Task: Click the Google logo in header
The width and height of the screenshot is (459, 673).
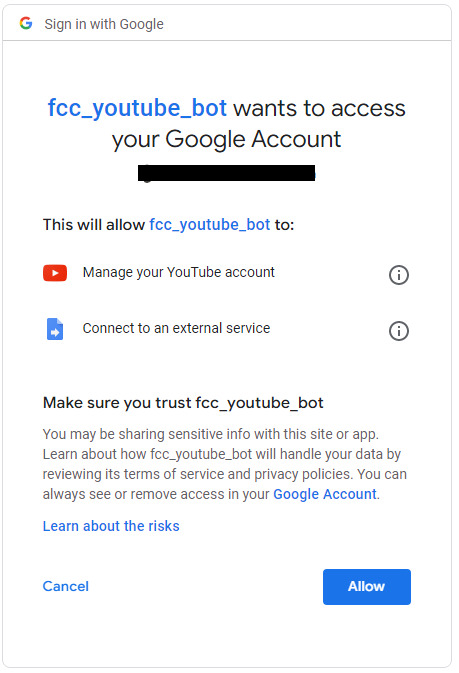Action: tap(26, 23)
